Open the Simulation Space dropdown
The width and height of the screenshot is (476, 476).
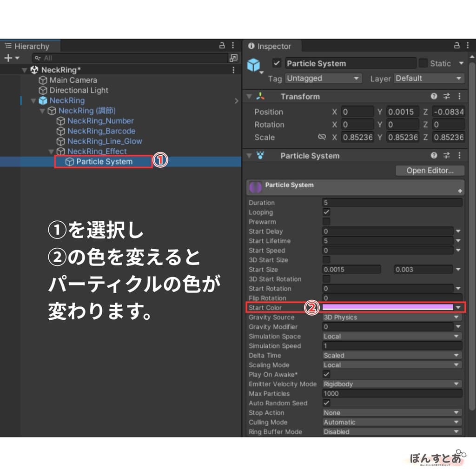coord(392,336)
